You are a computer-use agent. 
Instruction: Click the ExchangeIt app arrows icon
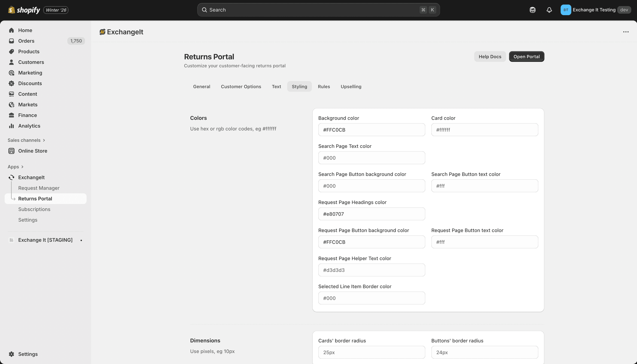click(x=11, y=177)
